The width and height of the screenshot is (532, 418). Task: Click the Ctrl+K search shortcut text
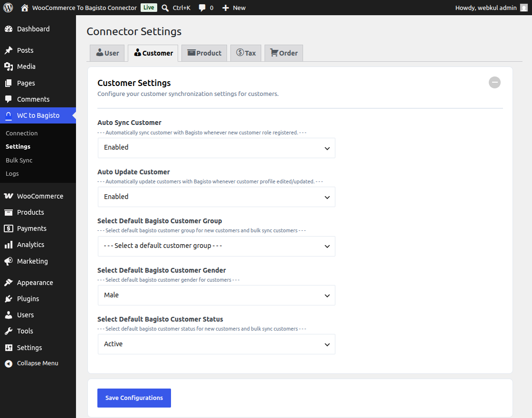click(x=181, y=8)
